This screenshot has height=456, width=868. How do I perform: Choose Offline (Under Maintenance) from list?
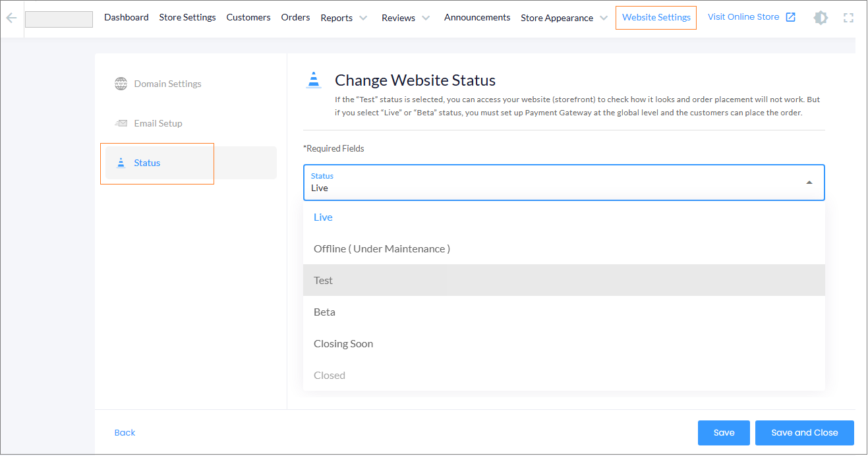click(382, 248)
